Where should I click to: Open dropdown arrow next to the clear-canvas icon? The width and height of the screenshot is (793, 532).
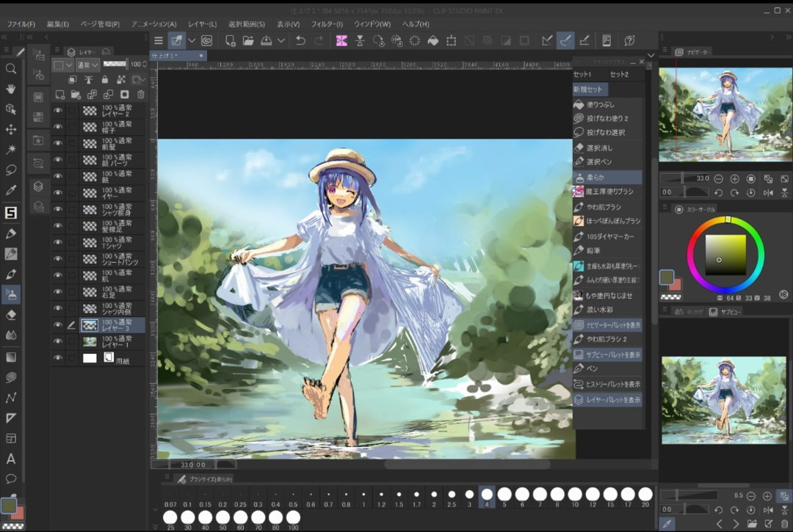tap(192, 41)
